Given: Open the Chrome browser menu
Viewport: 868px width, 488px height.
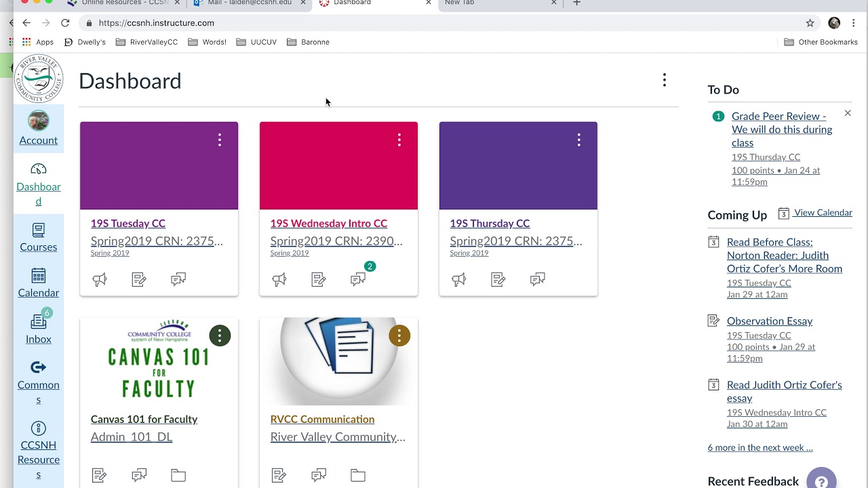Looking at the screenshot, I should [x=854, y=23].
